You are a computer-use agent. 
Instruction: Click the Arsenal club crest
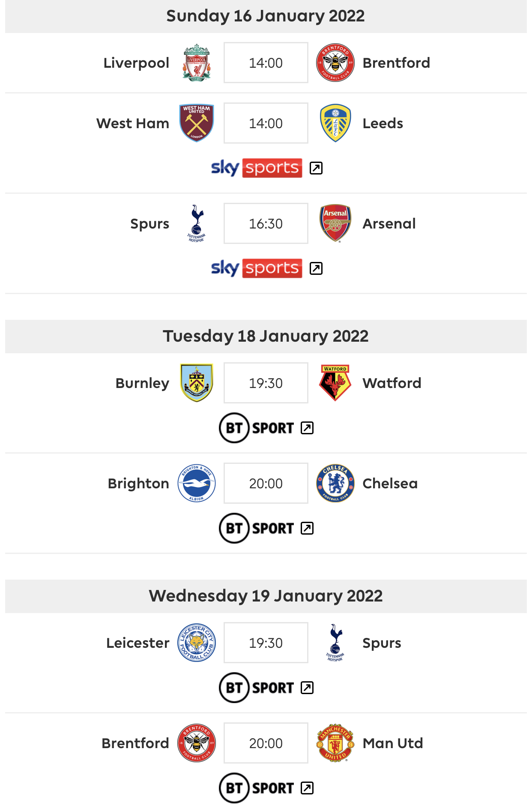tap(335, 223)
